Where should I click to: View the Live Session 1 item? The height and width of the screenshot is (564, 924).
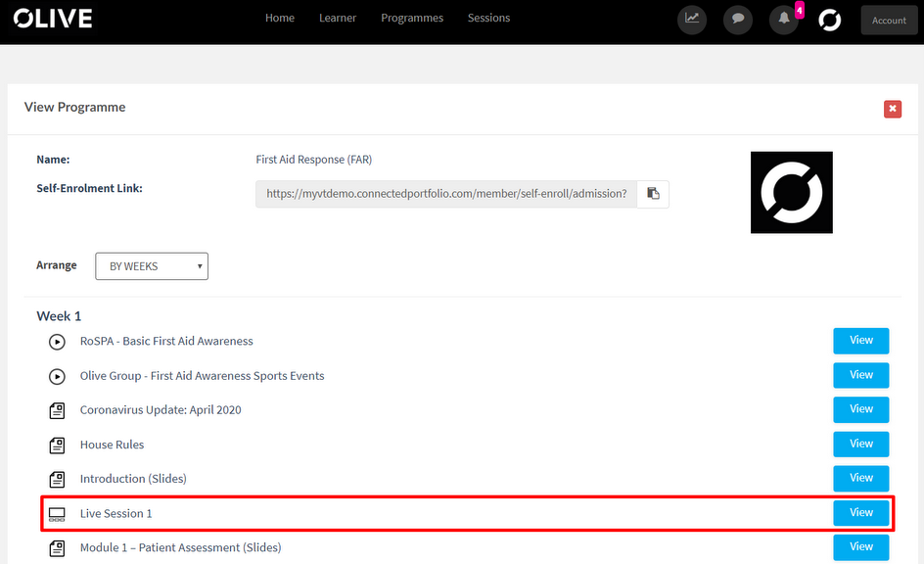pyautogui.click(x=860, y=513)
